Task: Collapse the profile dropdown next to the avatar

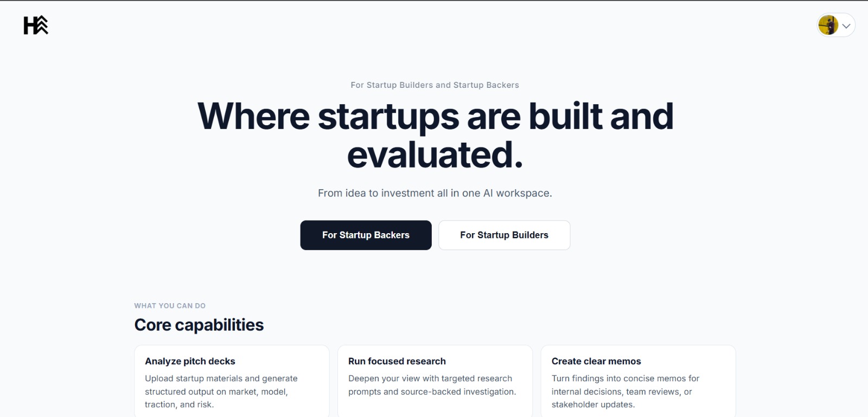Action: coord(845,25)
